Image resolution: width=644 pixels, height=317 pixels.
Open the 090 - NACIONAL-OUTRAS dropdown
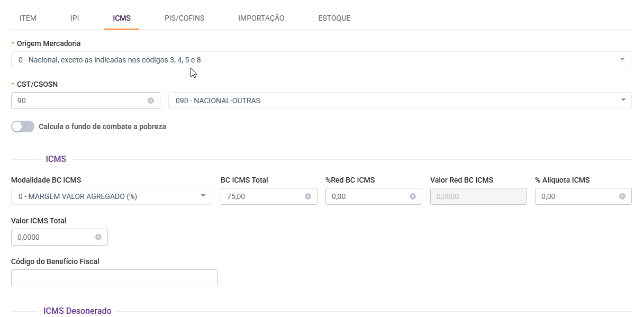coord(623,101)
